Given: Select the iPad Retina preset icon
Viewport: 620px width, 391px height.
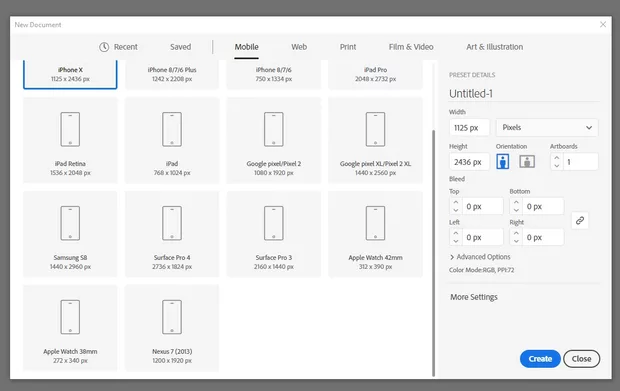Looking at the screenshot, I should click(x=70, y=129).
